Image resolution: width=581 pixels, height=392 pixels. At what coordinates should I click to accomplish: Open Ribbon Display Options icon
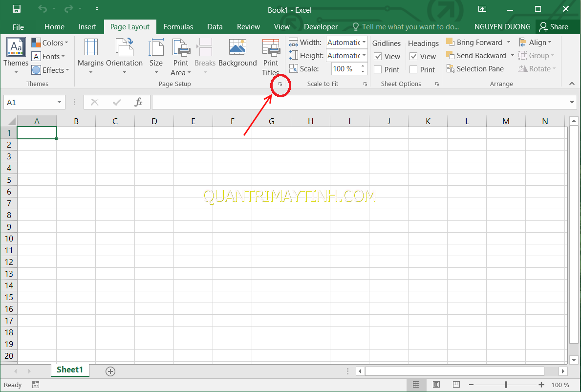tap(482, 9)
